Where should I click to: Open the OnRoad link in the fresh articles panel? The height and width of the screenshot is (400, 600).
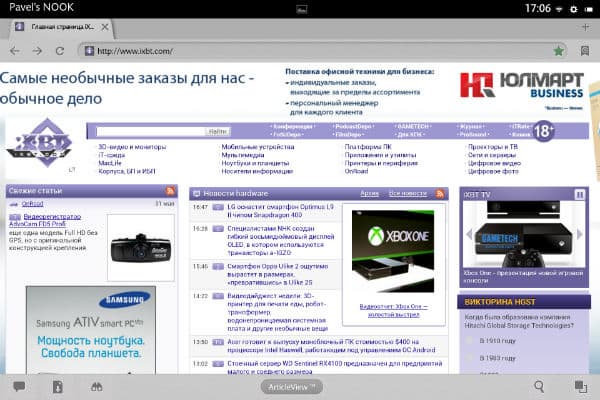pos(32,204)
